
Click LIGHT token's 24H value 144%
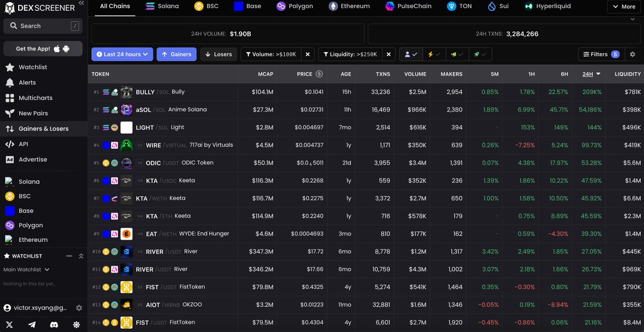(x=595, y=127)
